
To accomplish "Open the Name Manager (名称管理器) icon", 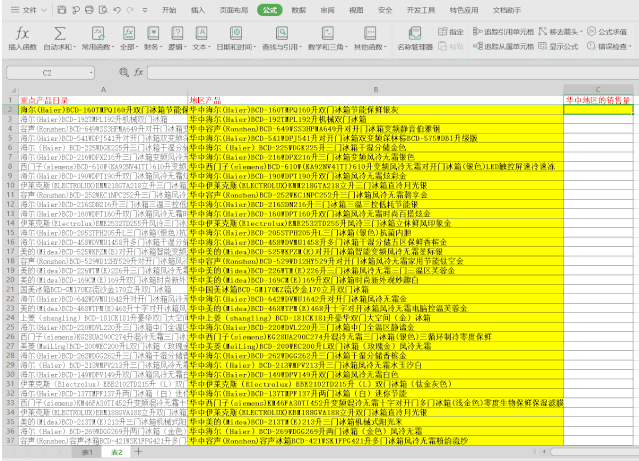I will coord(415,33).
